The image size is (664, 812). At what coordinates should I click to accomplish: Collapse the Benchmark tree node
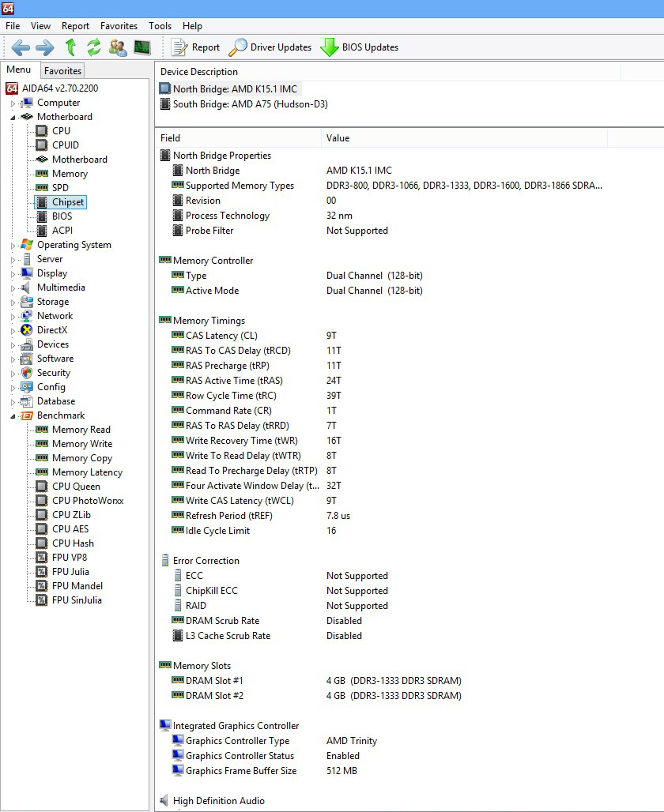(13, 416)
